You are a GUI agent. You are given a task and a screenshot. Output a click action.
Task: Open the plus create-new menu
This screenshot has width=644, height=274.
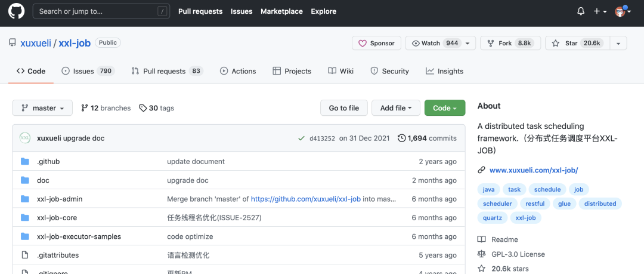[x=600, y=11]
